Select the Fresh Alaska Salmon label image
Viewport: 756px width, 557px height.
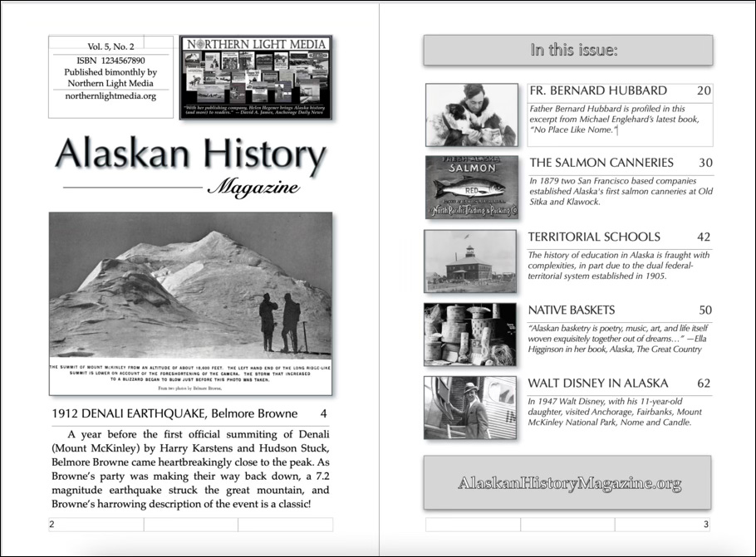[472, 187]
